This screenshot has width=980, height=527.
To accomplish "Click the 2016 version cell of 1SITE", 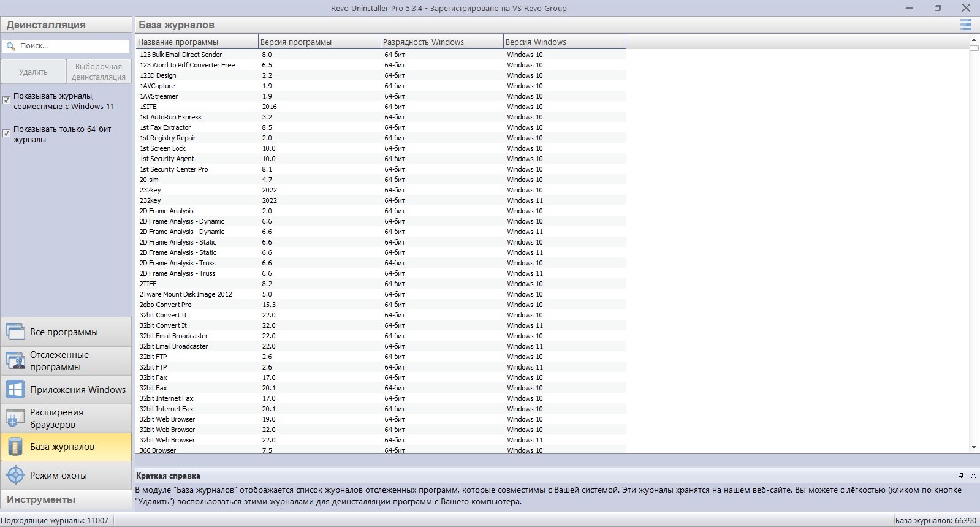I will tap(270, 107).
